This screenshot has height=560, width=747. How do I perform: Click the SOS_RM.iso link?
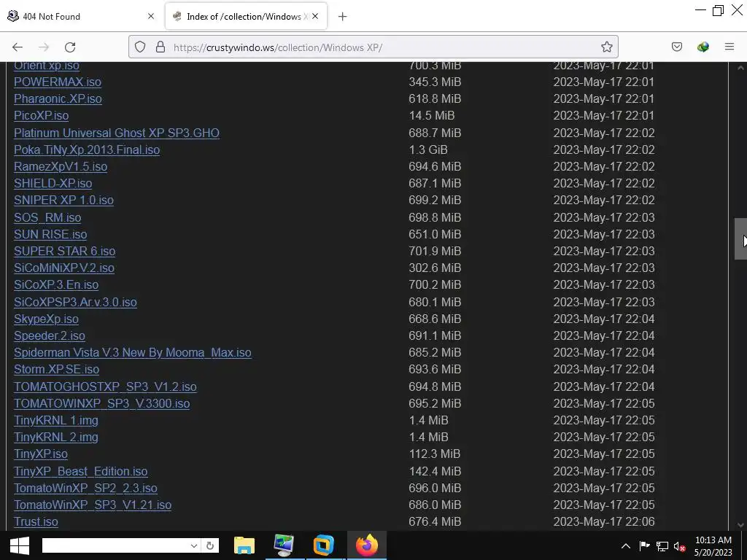point(47,217)
